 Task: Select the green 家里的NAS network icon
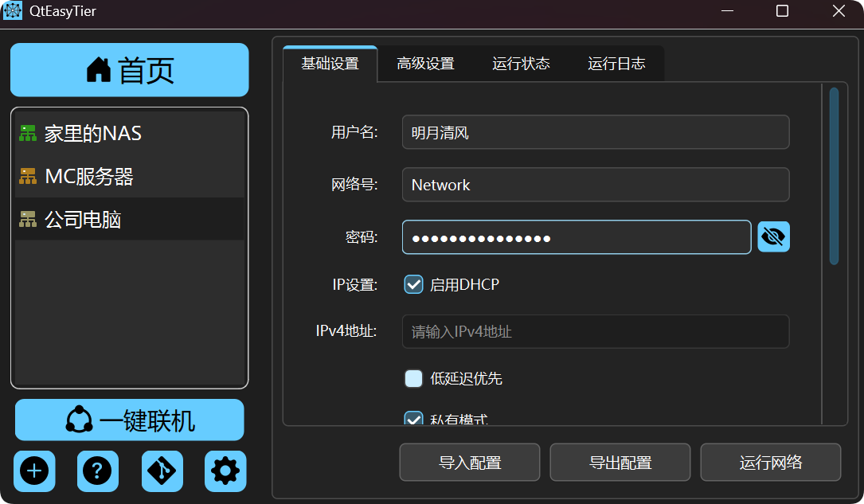click(28, 134)
